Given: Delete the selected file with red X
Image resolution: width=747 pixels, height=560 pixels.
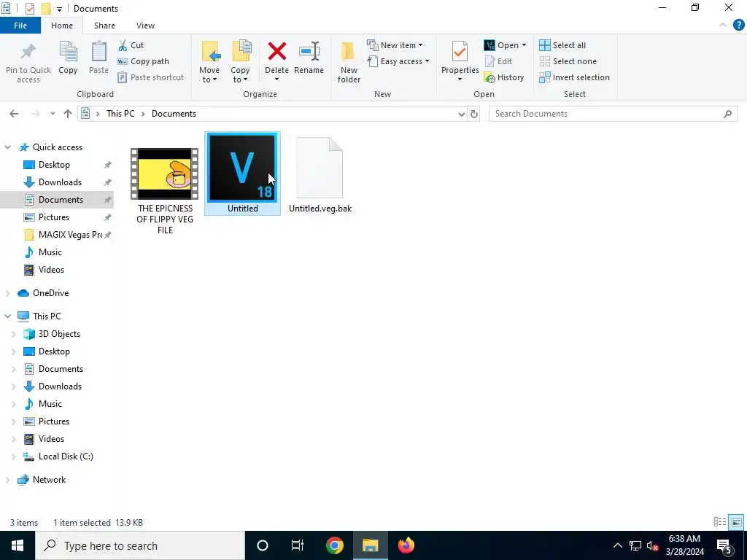Looking at the screenshot, I should pyautogui.click(x=276, y=52).
